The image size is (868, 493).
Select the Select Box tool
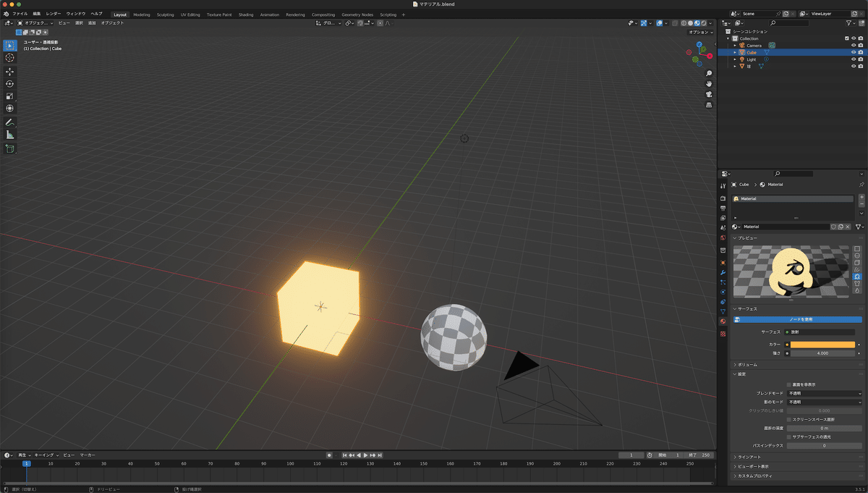coord(10,45)
